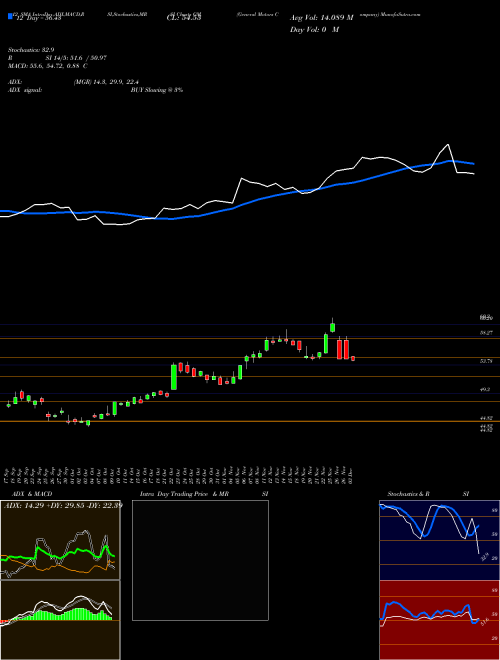Click the 'ADX signal:' label

[25, 90]
